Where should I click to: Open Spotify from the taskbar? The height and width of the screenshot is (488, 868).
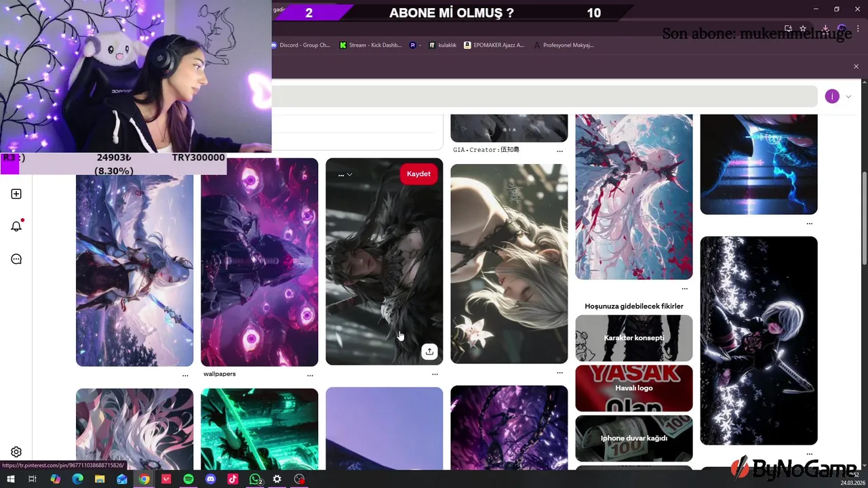[x=189, y=479]
